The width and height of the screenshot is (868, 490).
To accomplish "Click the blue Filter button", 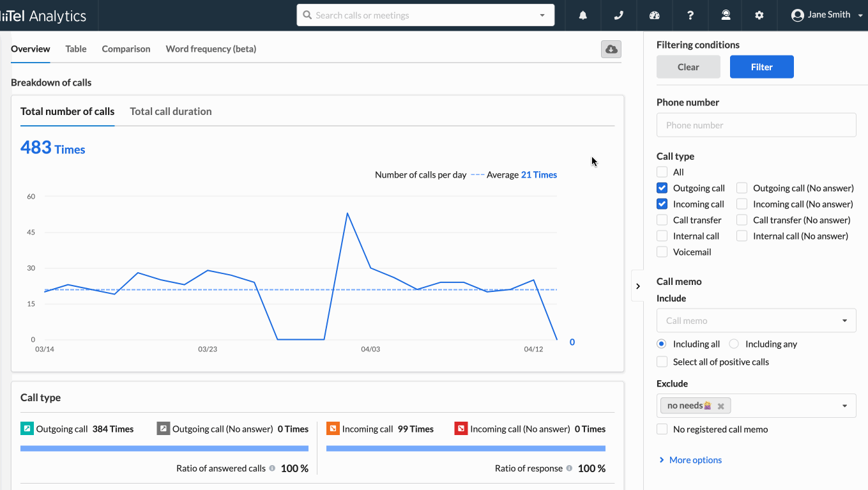I will [762, 67].
